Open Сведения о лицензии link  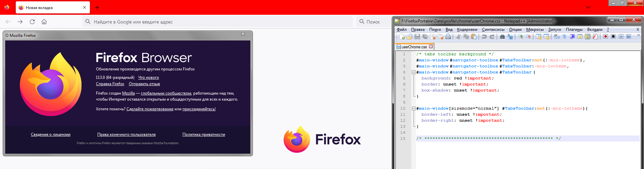pyautogui.click(x=51, y=134)
